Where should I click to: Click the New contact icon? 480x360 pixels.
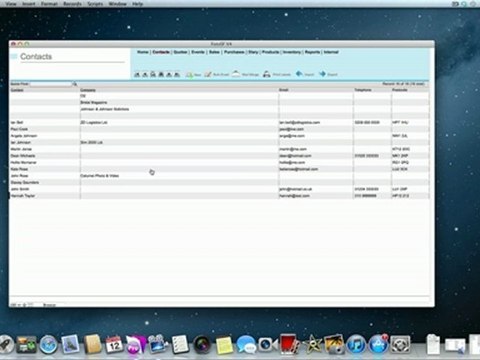point(189,74)
